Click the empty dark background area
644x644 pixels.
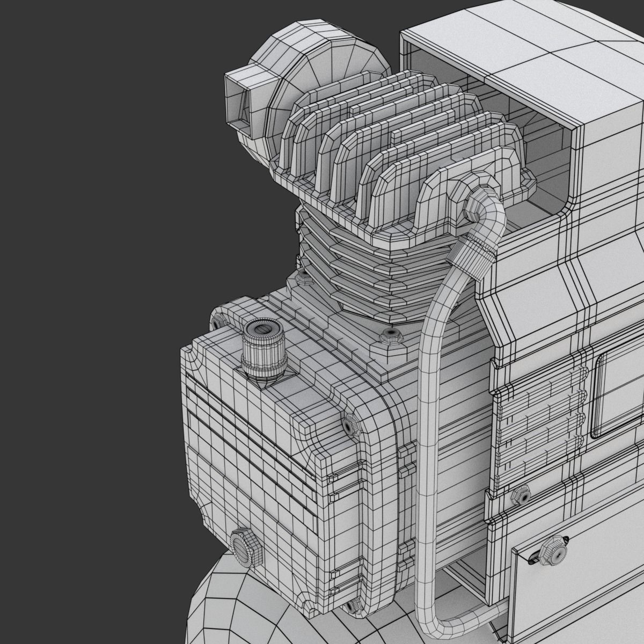coord(97,322)
